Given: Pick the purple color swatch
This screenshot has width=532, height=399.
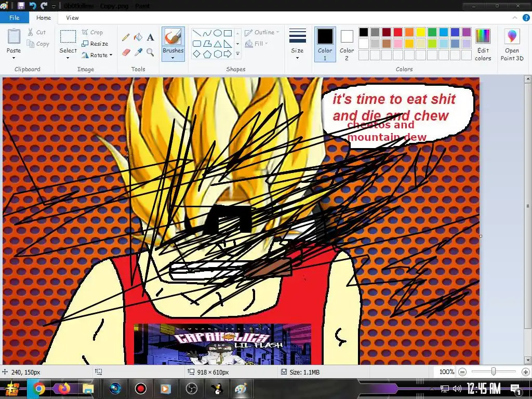Looking at the screenshot, I should tap(467, 32).
